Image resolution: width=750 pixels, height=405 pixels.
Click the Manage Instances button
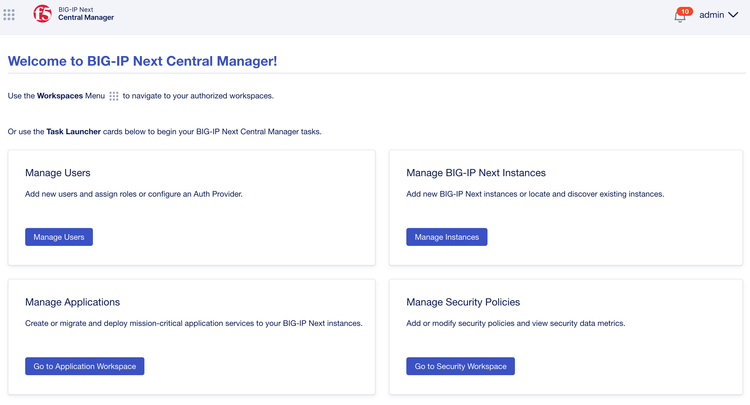point(447,237)
